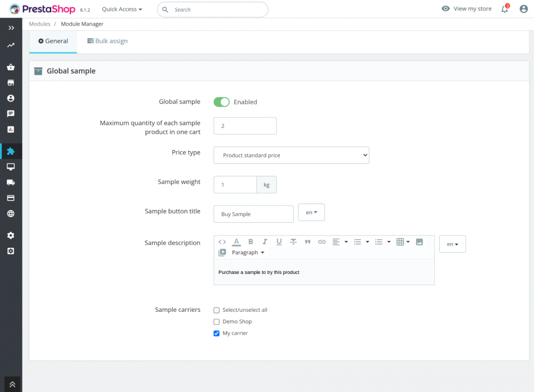Toggle source code view in editor
The image size is (534, 392).
pos(222,242)
